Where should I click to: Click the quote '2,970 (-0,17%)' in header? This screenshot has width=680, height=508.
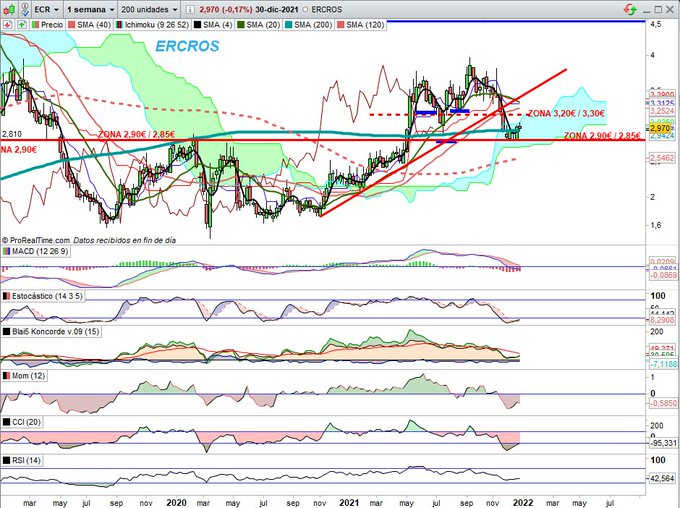[226, 9]
